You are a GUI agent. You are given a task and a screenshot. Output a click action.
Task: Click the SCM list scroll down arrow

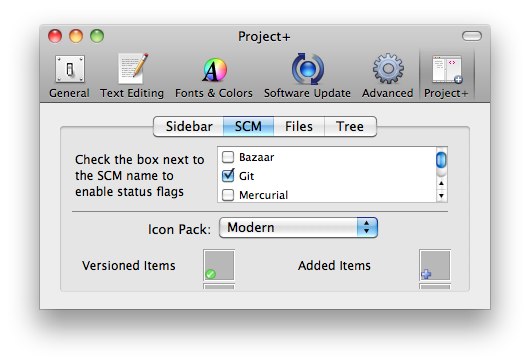click(441, 196)
